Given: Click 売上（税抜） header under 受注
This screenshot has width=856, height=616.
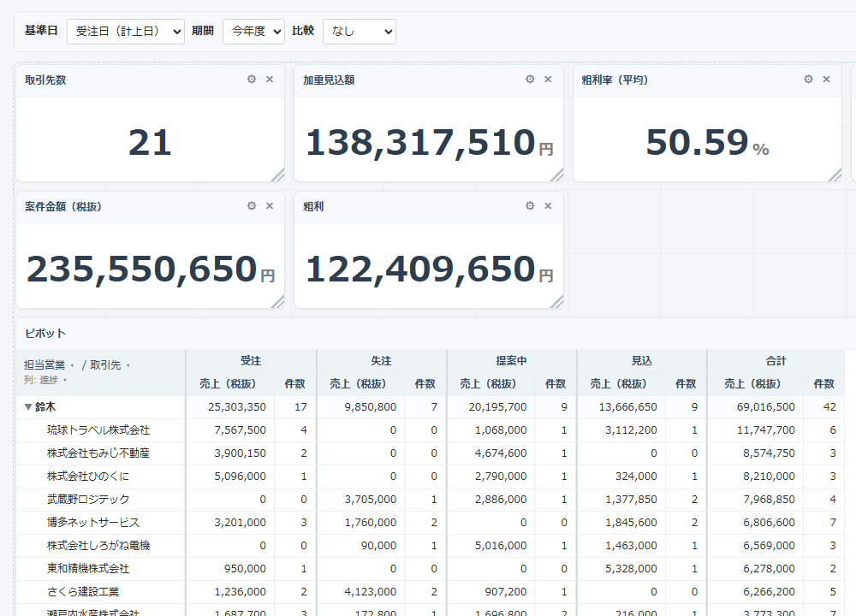Looking at the screenshot, I should pyautogui.click(x=229, y=383).
